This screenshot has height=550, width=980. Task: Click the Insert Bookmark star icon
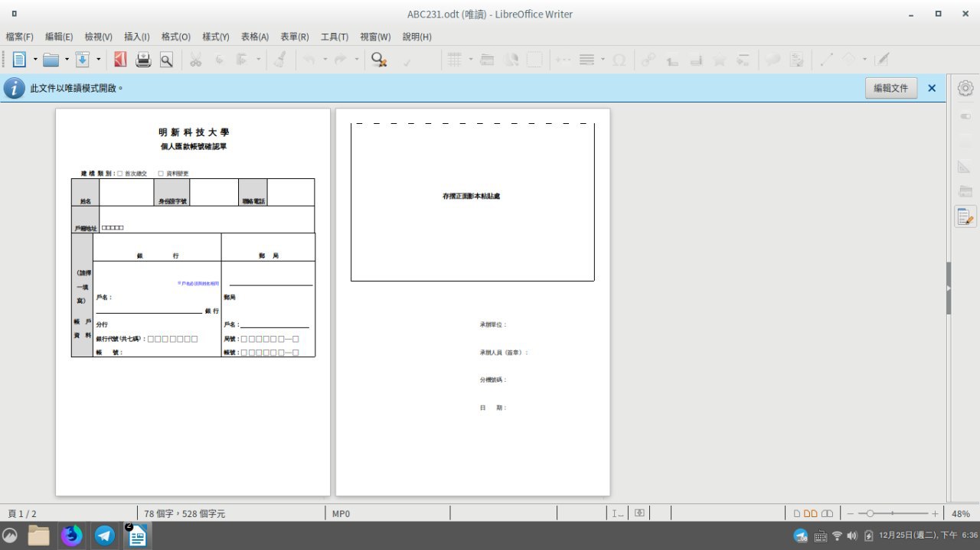720,60
